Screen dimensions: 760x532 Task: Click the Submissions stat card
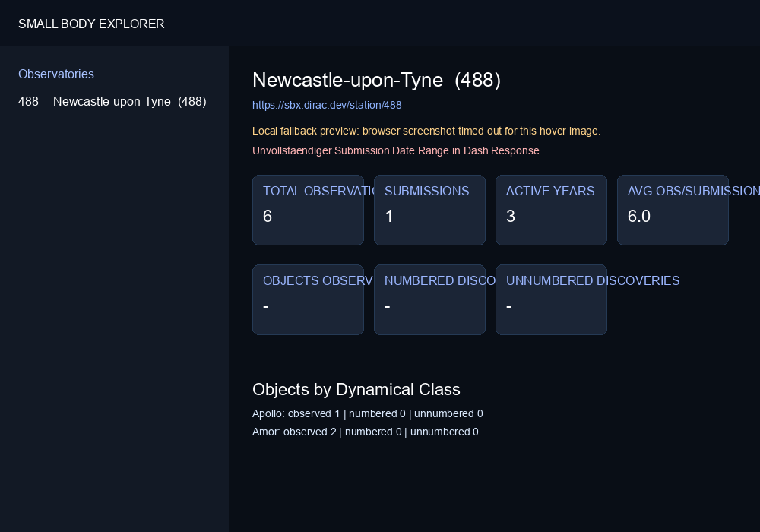[429, 211]
